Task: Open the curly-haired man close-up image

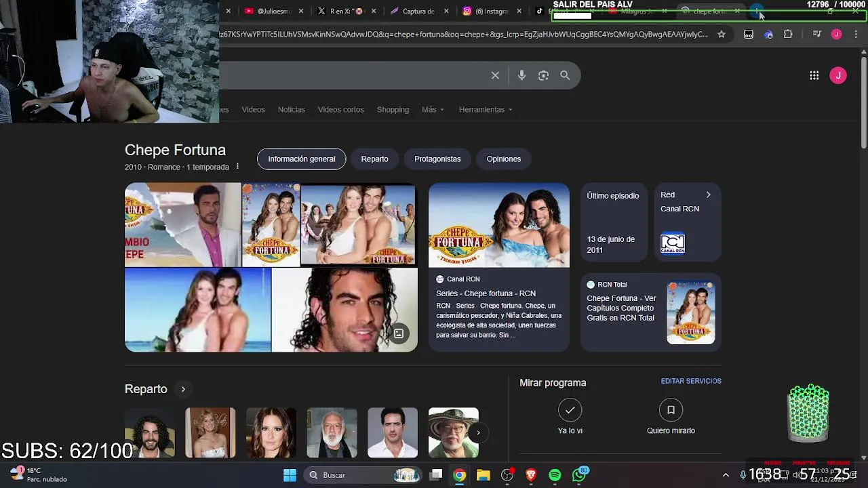Action: (344, 310)
